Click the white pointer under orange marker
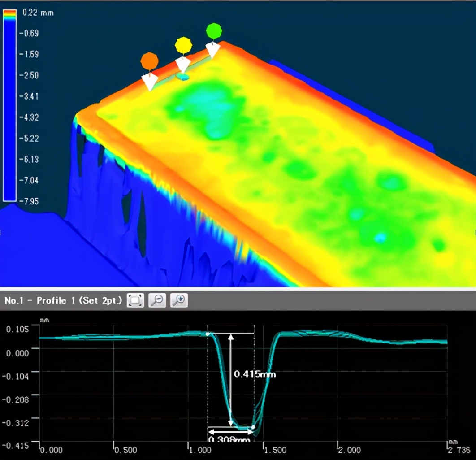476x460 pixels. (149, 82)
